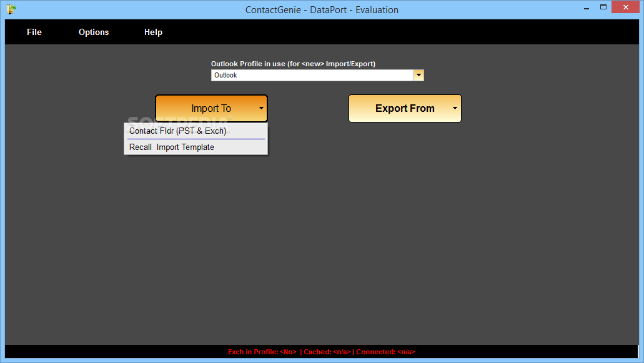644x363 pixels.
Task: Click the Export From button
Action: pyautogui.click(x=405, y=109)
